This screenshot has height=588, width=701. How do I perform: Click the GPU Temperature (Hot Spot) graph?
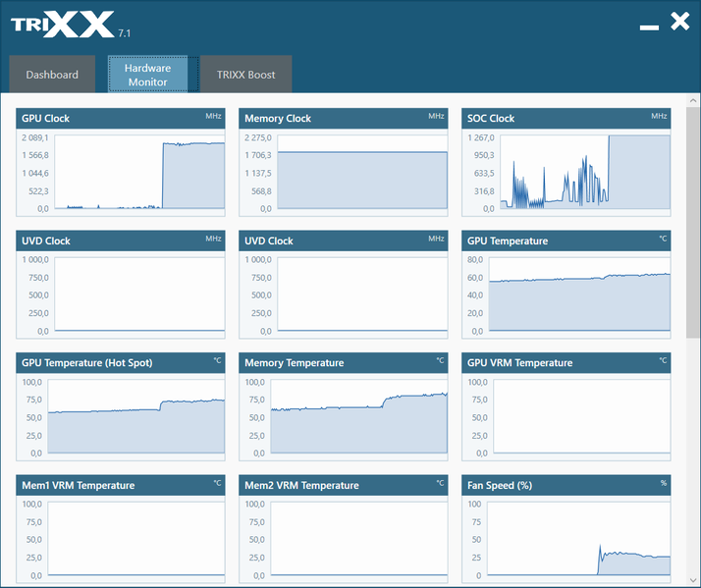(x=136, y=416)
